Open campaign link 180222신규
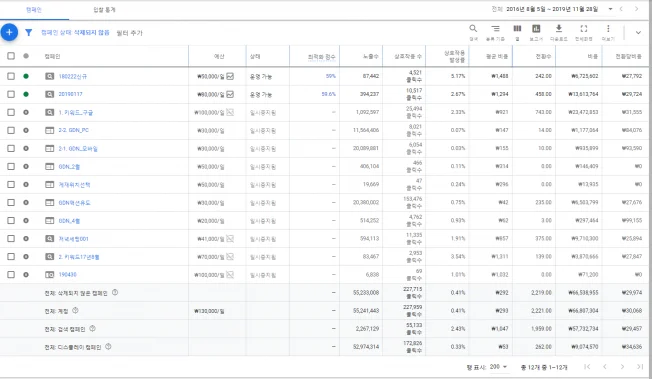Image resolution: width=652 pixels, height=379 pixels. tap(73, 77)
